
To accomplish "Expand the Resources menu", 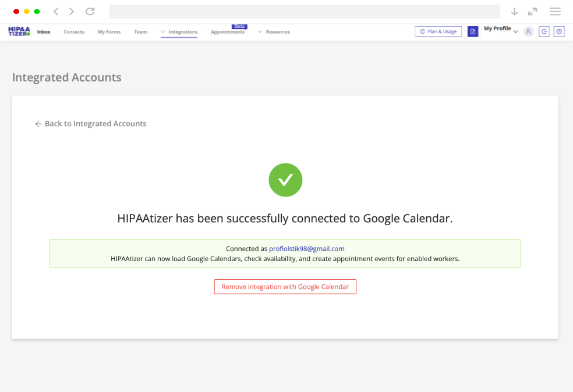I will pos(274,32).
